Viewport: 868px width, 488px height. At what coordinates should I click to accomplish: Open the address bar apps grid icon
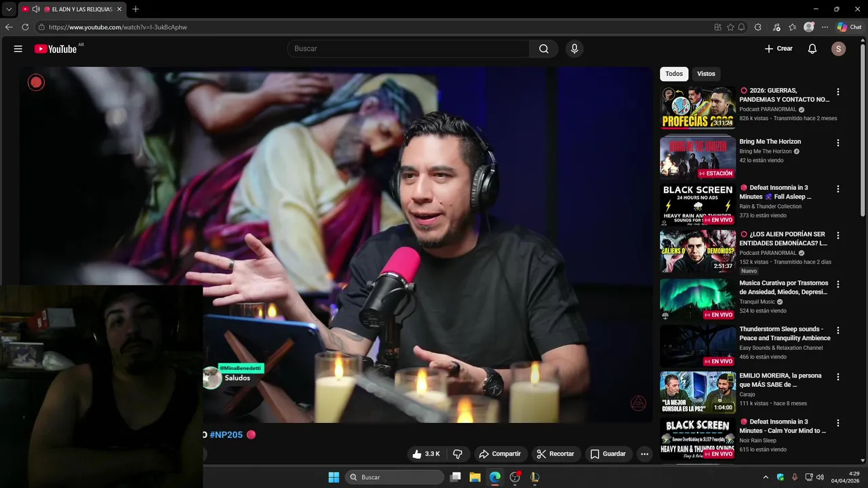click(717, 27)
